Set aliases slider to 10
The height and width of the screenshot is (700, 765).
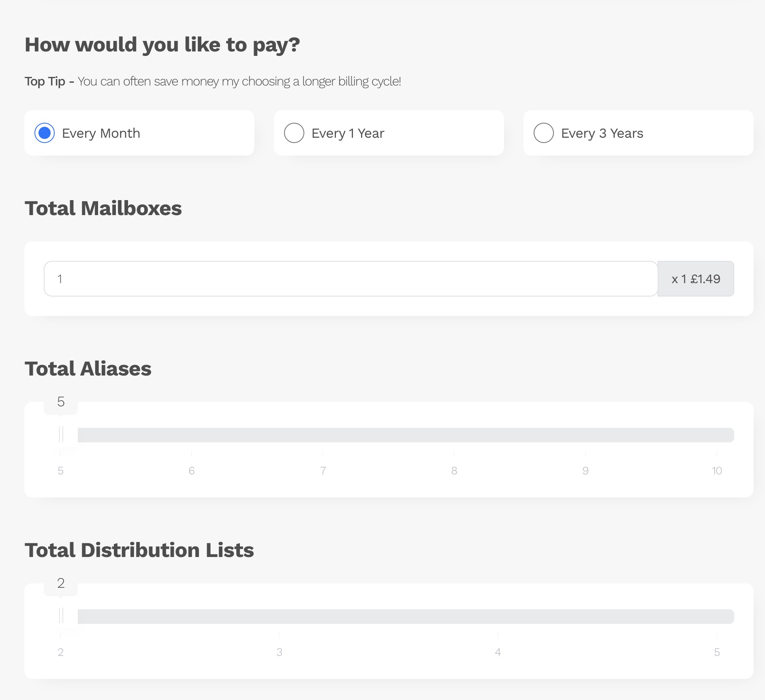716,435
